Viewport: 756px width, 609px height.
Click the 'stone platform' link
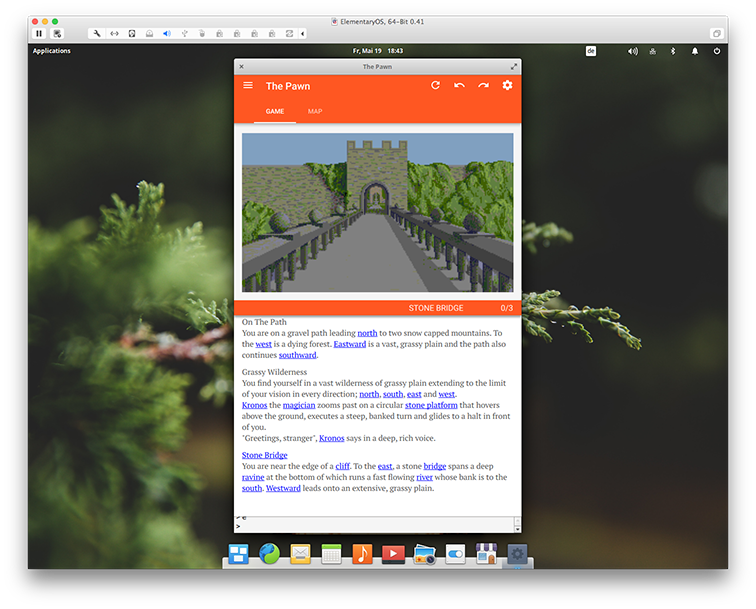point(431,405)
